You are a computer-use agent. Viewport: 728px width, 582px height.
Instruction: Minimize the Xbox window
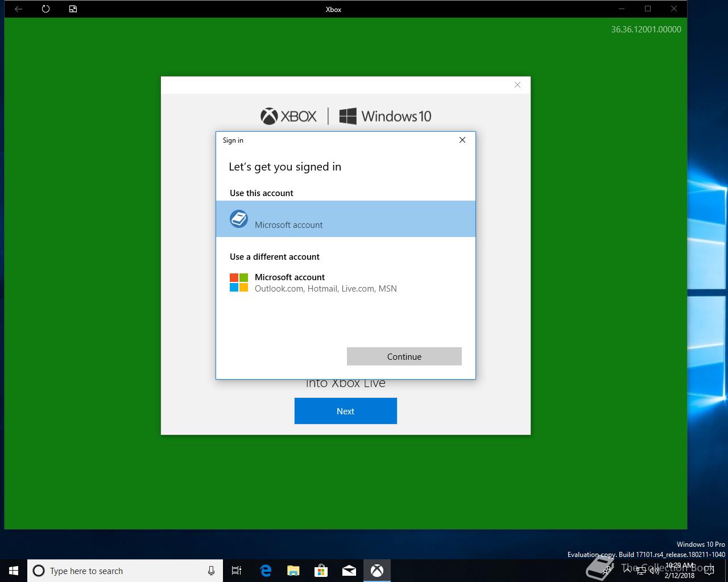622,9
